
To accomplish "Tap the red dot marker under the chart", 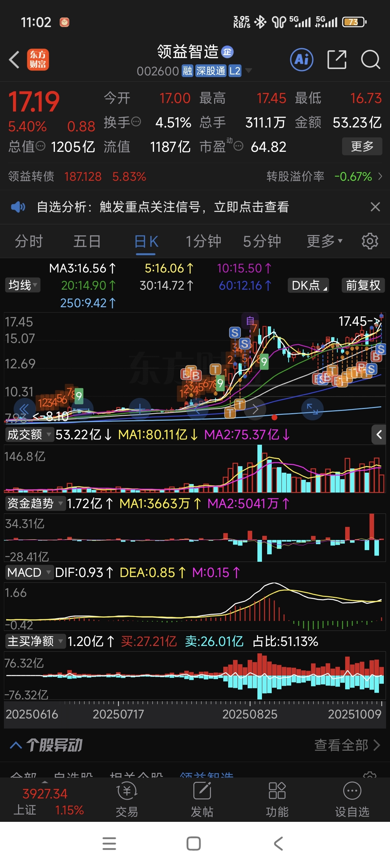I will tap(275, 417).
